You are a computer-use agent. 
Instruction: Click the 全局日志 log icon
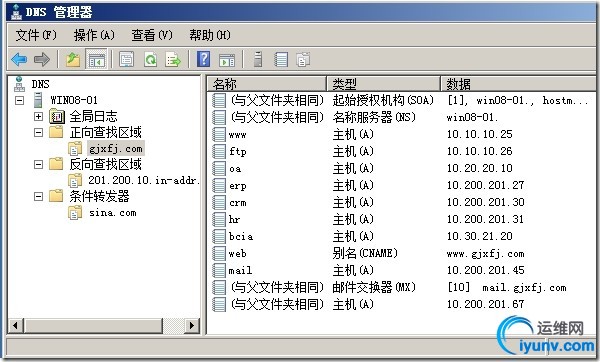[x=57, y=116]
